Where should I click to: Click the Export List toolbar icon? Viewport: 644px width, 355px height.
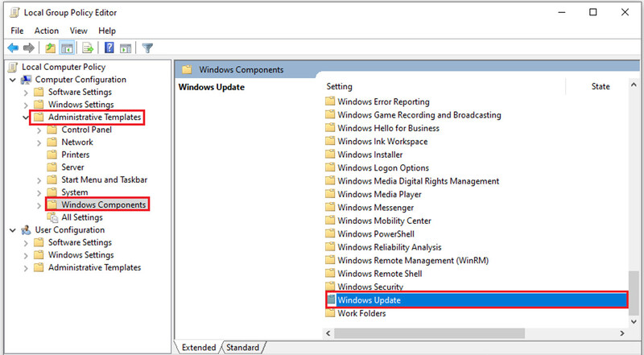(88, 48)
